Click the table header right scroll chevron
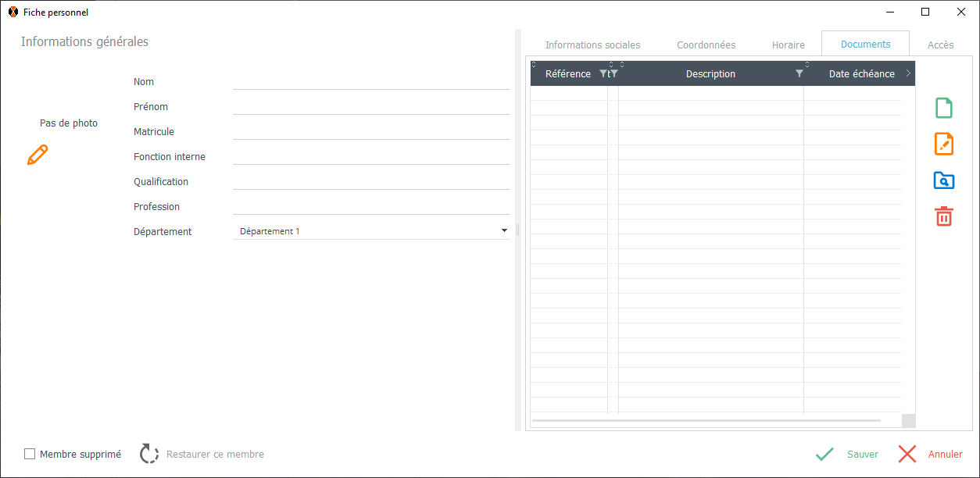 908,73
